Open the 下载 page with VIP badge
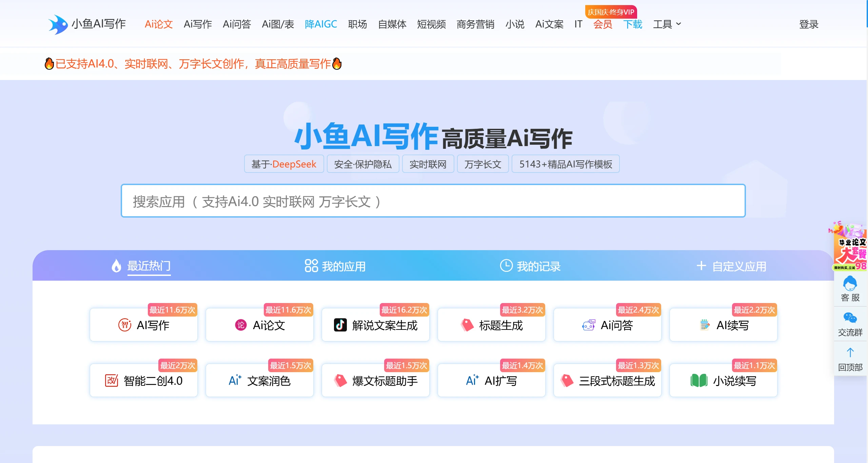868x463 pixels. [633, 24]
